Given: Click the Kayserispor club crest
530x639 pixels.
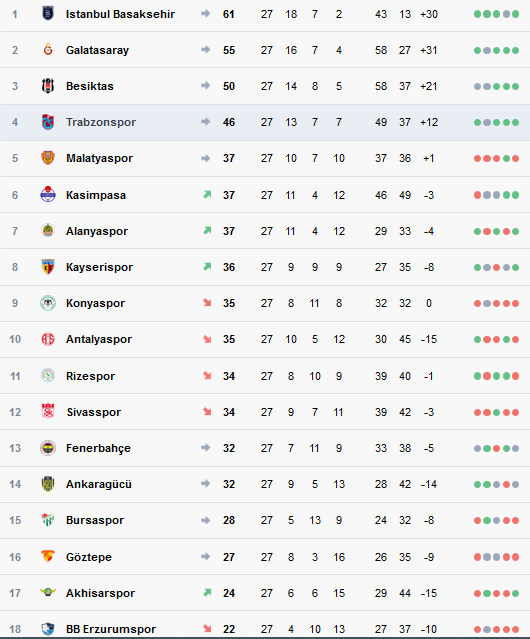Looking at the screenshot, I should click(x=48, y=267).
